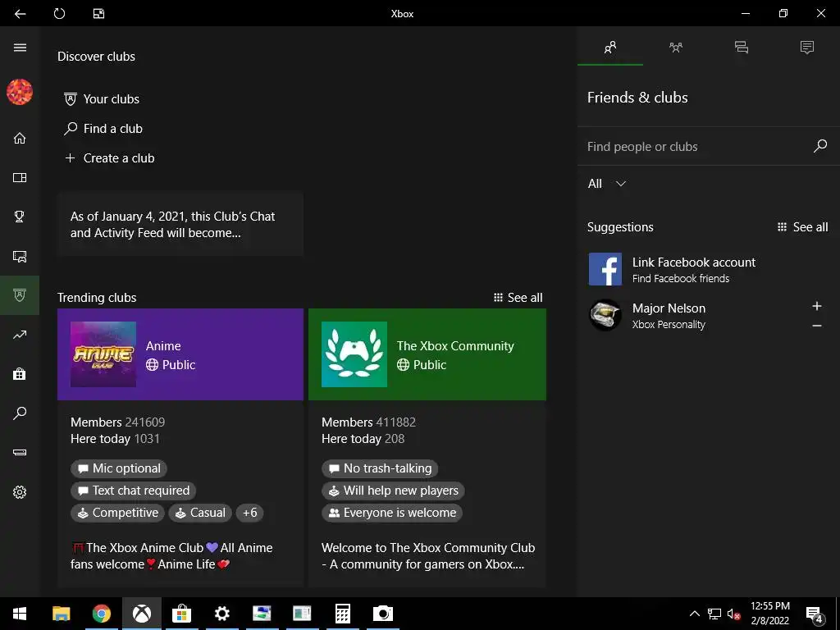Click Members 241609 text

[118, 422]
